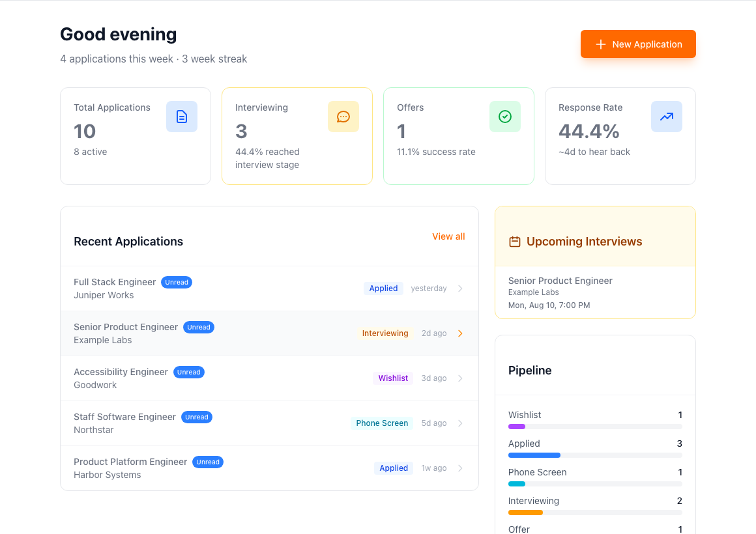Viewport: 756px width, 534px height.
Task: Click the Offers green checkmark icon
Action: point(505,117)
